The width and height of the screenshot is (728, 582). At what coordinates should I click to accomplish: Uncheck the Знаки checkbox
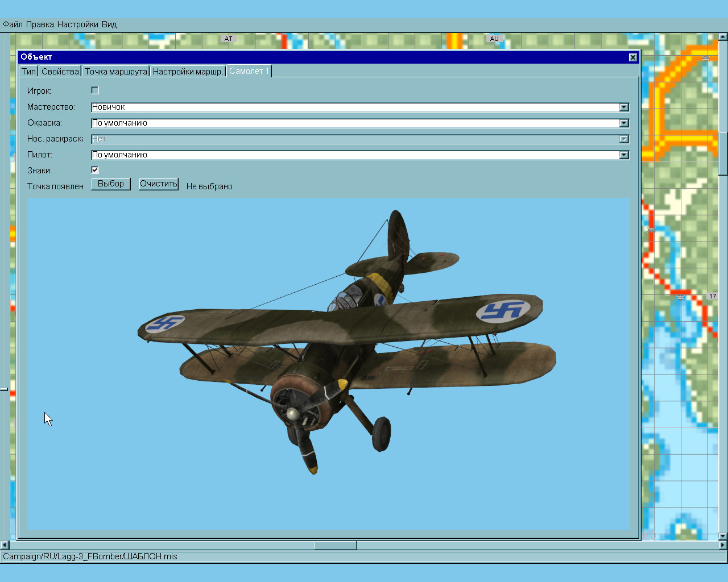(x=95, y=170)
